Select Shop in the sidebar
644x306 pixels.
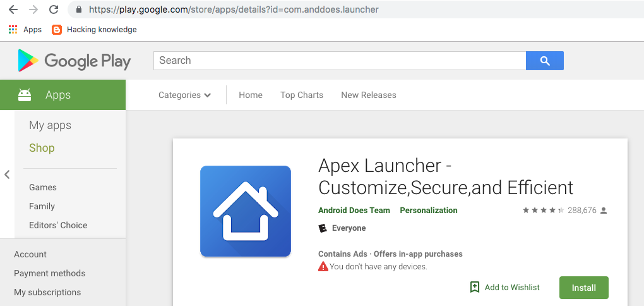coord(42,148)
